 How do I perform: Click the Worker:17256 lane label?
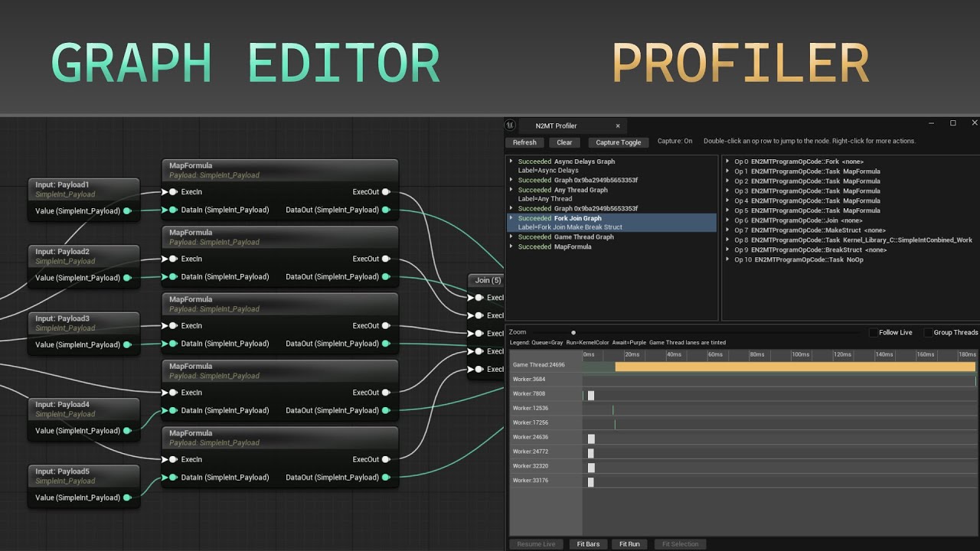[531, 423]
